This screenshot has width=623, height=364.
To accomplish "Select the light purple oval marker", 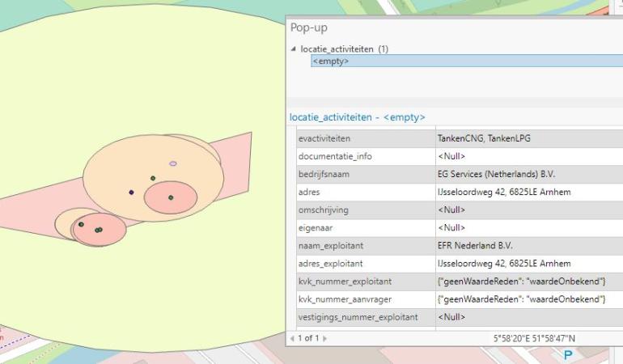I will point(173,164).
